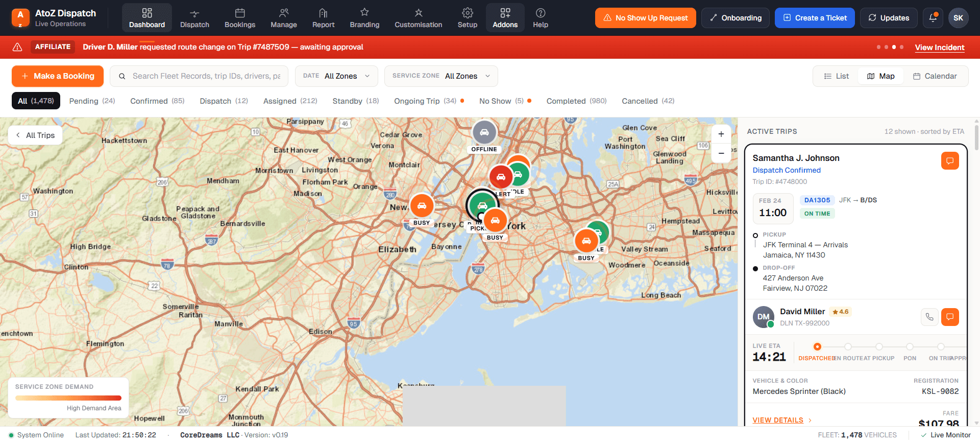This screenshot has width=980, height=444.
Task: Click the alert warning triangle icon
Action: pyautogui.click(x=17, y=47)
